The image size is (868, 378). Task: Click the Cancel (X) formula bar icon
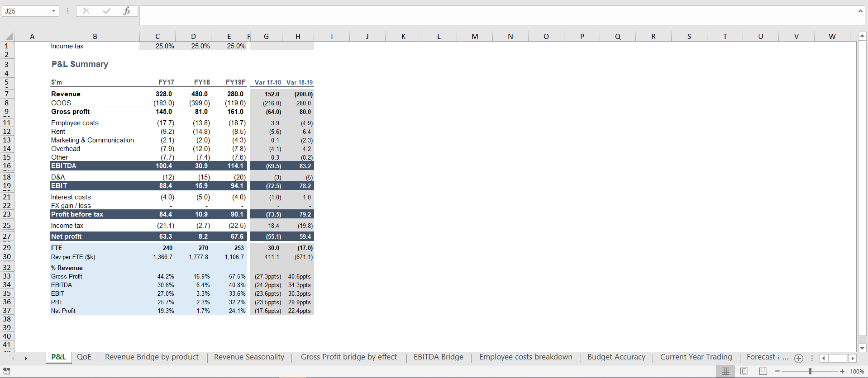click(x=86, y=11)
